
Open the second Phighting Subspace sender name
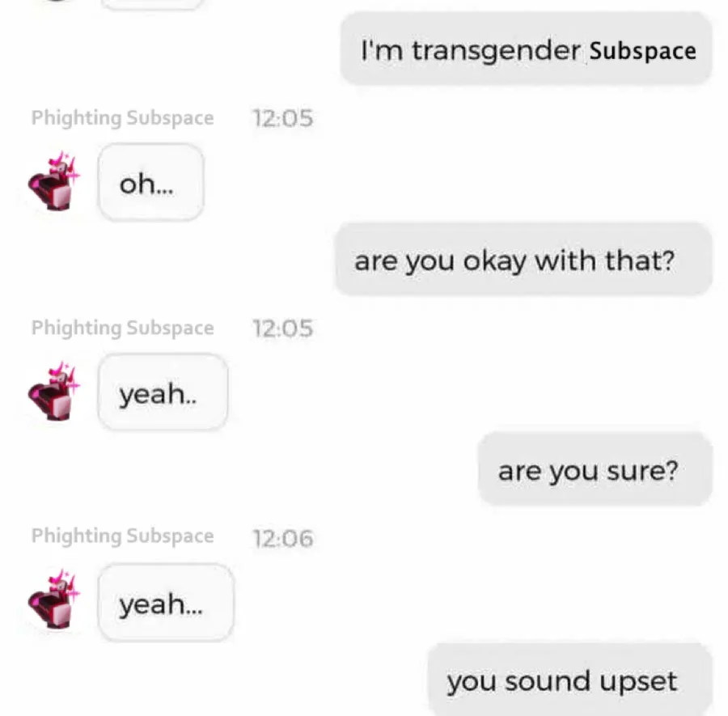pos(123,328)
